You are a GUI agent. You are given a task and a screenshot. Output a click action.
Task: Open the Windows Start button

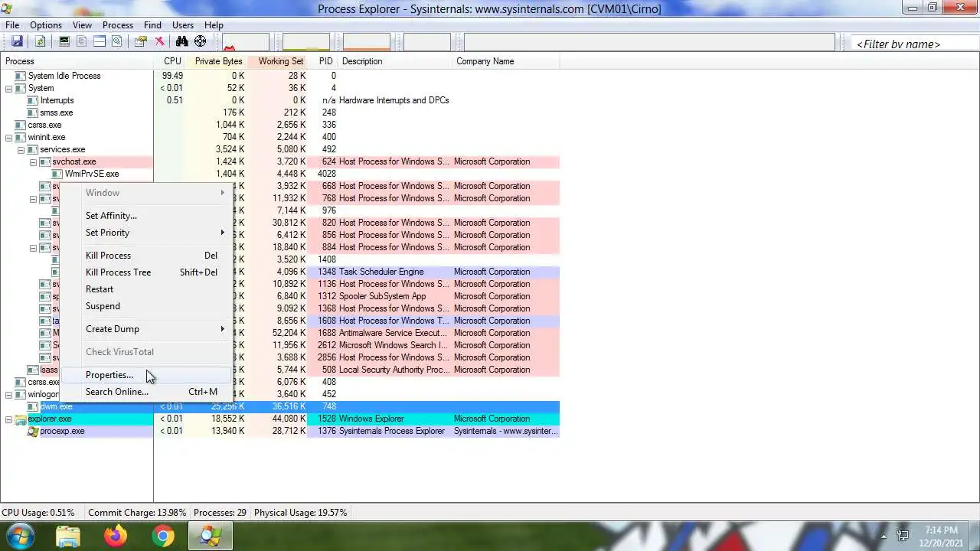pyautogui.click(x=20, y=535)
